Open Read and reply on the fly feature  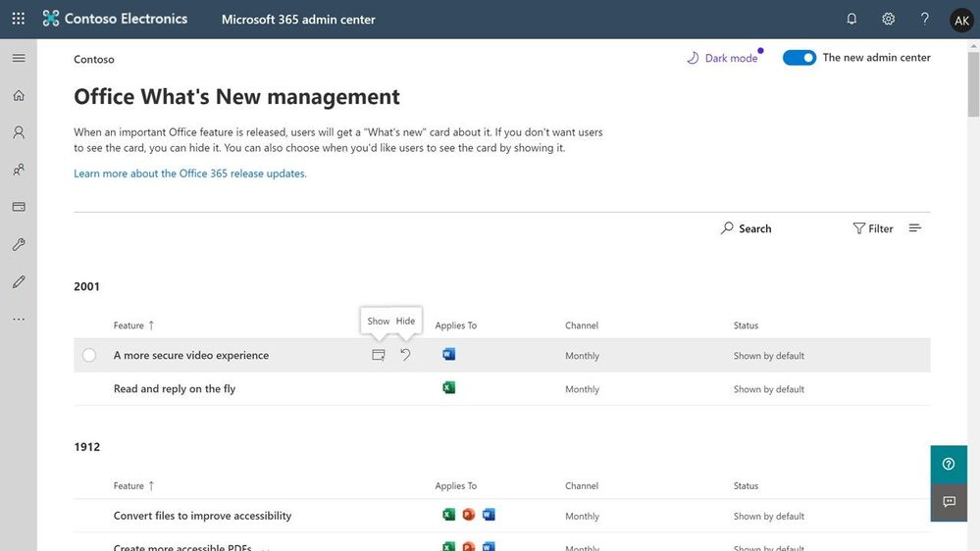point(175,388)
